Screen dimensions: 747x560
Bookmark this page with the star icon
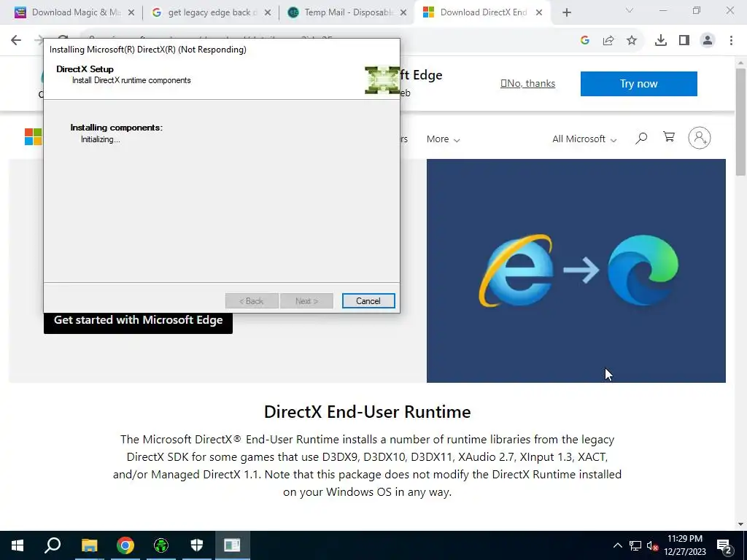click(x=632, y=41)
